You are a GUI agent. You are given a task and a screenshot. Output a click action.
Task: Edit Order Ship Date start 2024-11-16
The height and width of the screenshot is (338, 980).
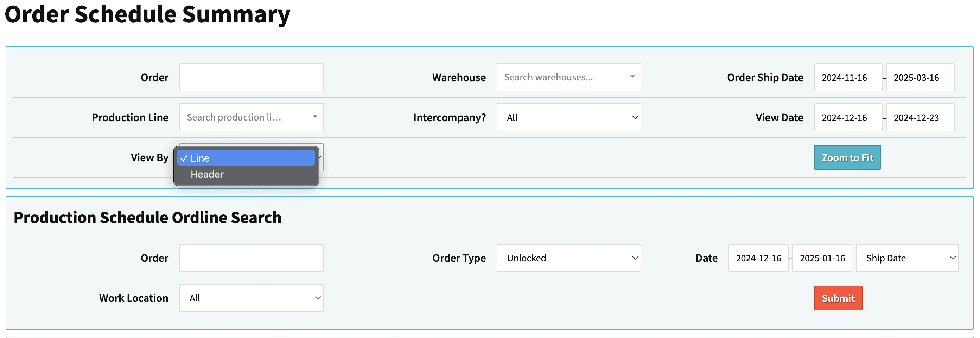click(x=847, y=78)
